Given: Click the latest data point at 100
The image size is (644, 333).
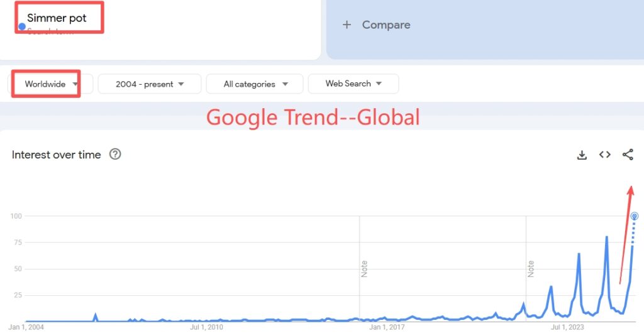Looking at the screenshot, I should point(635,216).
